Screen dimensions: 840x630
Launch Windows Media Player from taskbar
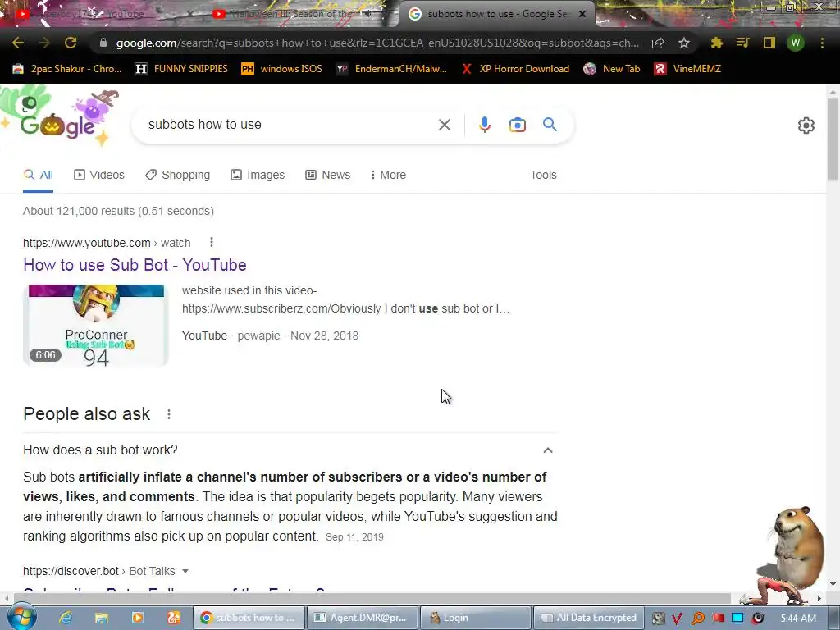click(138, 618)
